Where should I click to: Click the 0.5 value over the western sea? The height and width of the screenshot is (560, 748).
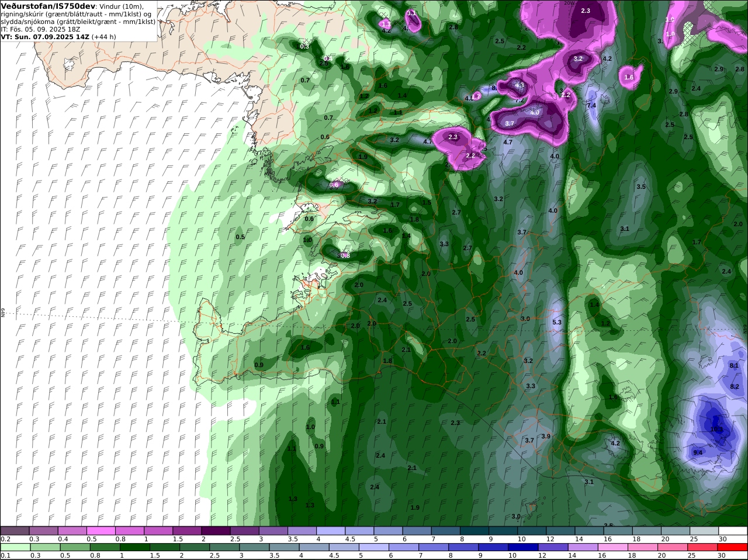click(x=240, y=237)
